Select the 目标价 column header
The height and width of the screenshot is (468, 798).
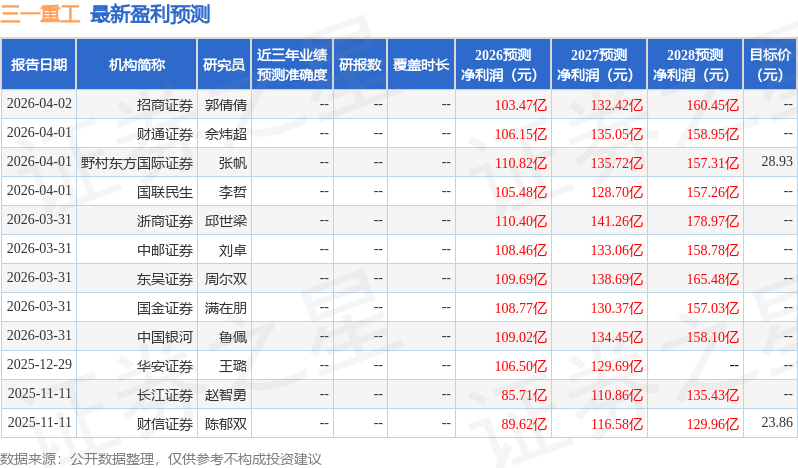click(x=770, y=64)
